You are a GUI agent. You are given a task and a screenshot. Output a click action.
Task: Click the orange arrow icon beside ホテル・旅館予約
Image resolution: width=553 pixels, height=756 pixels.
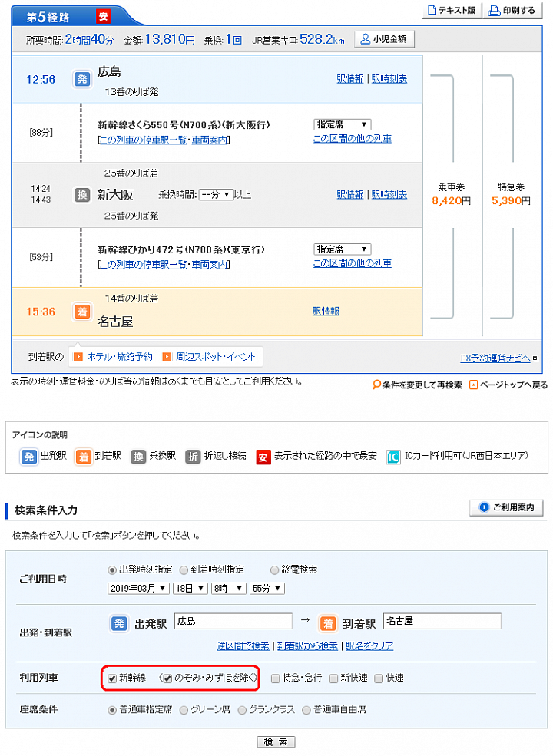point(78,357)
